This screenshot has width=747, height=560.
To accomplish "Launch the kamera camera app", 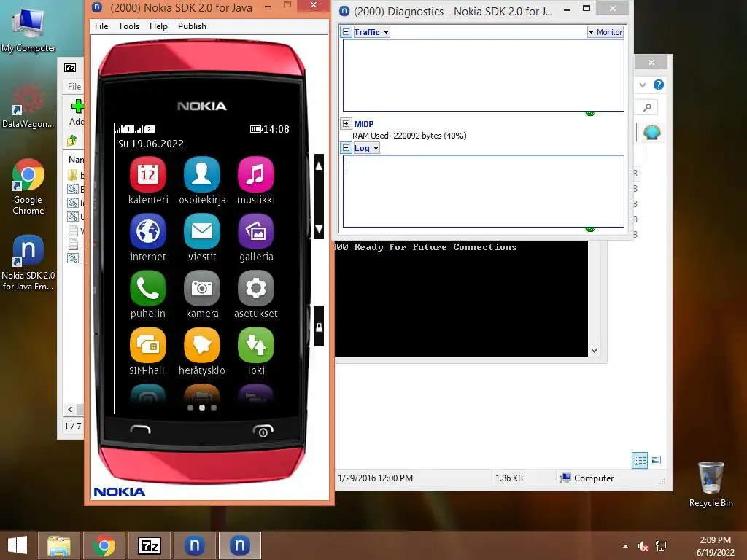I will point(202,289).
